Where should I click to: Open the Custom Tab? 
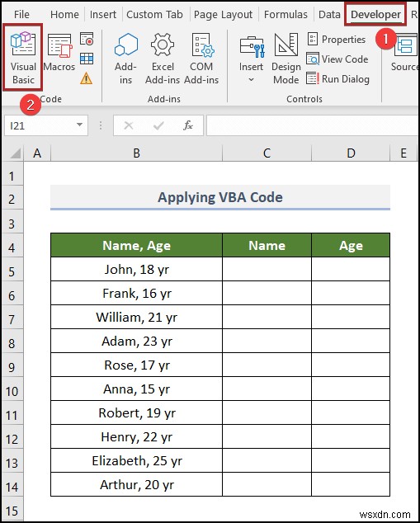tap(154, 15)
